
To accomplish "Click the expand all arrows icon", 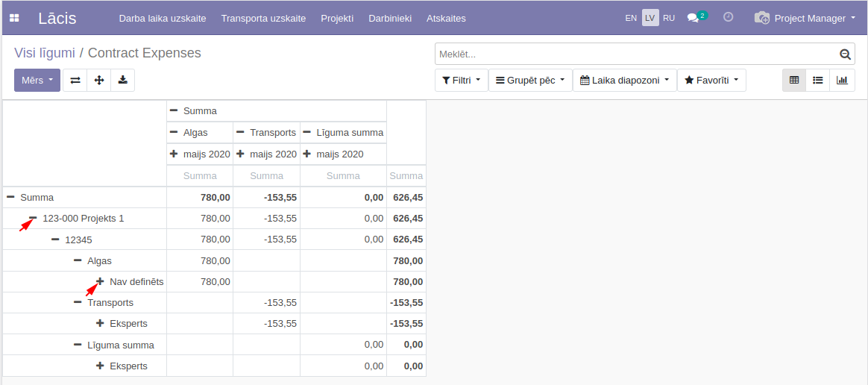I will click(x=99, y=80).
